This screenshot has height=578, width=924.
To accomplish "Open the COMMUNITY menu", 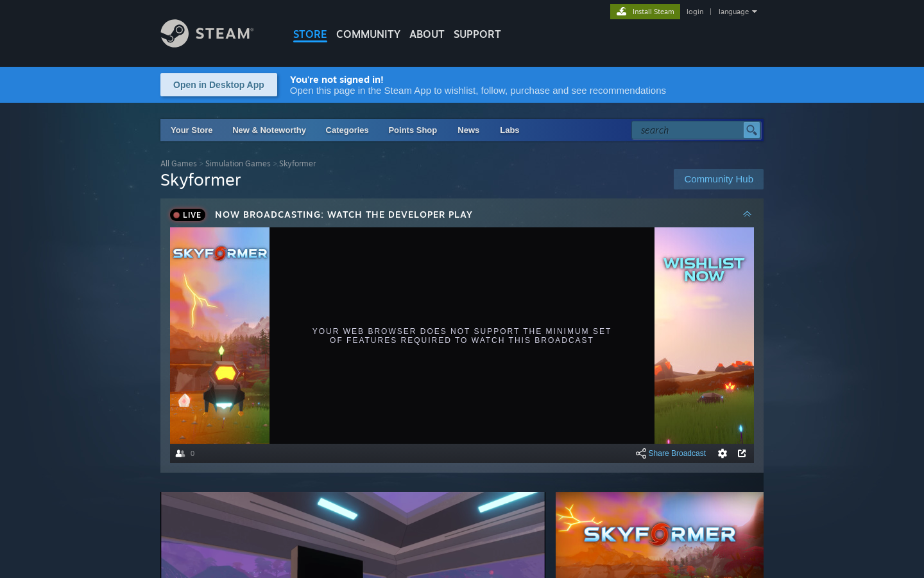I will [x=368, y=34].
